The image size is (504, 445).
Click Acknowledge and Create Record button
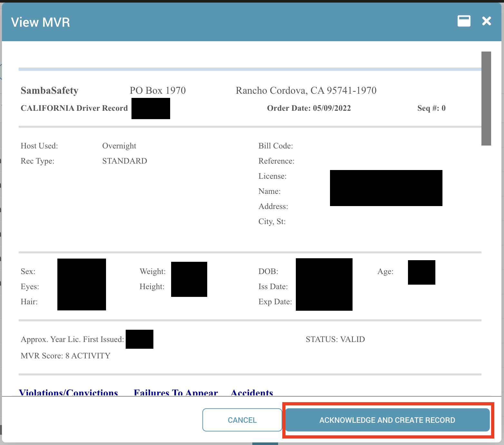[x=387, y=420]
